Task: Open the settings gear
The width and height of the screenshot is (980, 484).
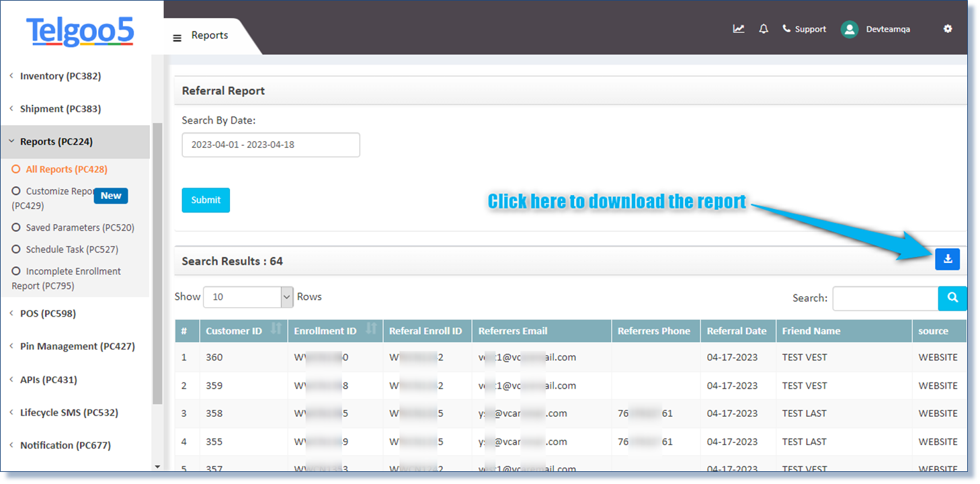Action: [x=948, y=28]
